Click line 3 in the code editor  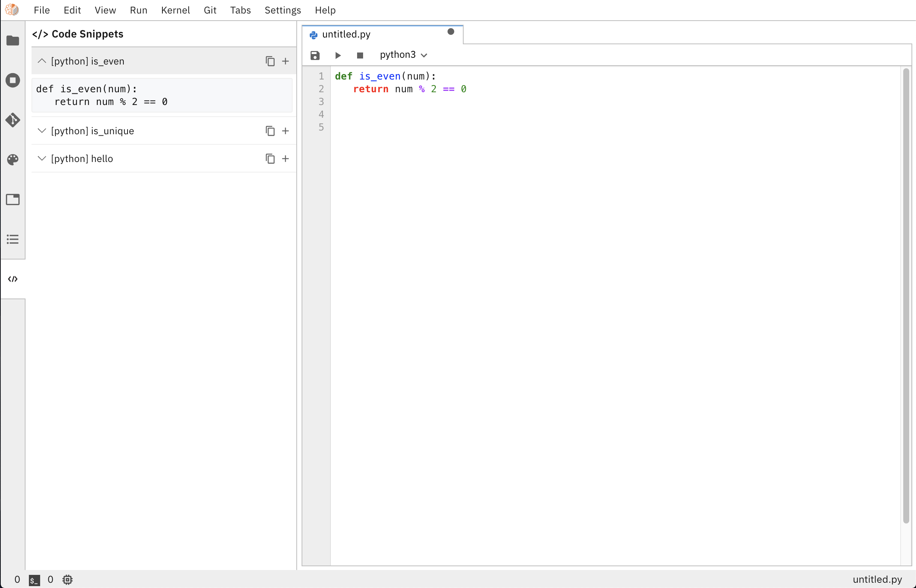pyautogui.click(x=458, y=102)
